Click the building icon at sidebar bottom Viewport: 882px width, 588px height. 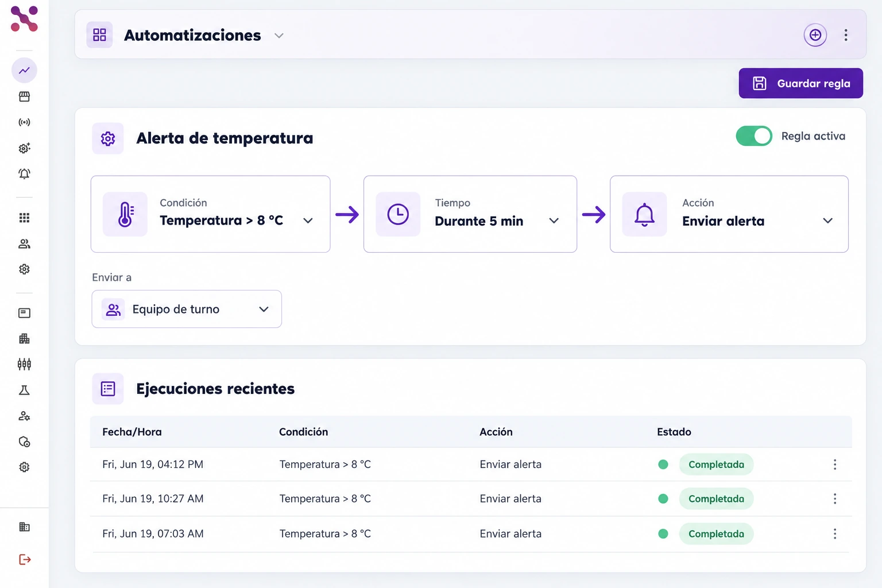24,527
